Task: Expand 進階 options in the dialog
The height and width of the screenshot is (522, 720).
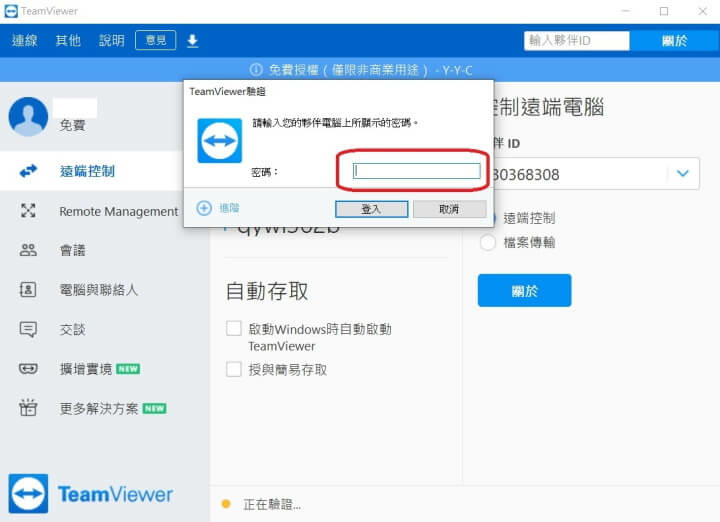Action: click(x=218, y=208)
